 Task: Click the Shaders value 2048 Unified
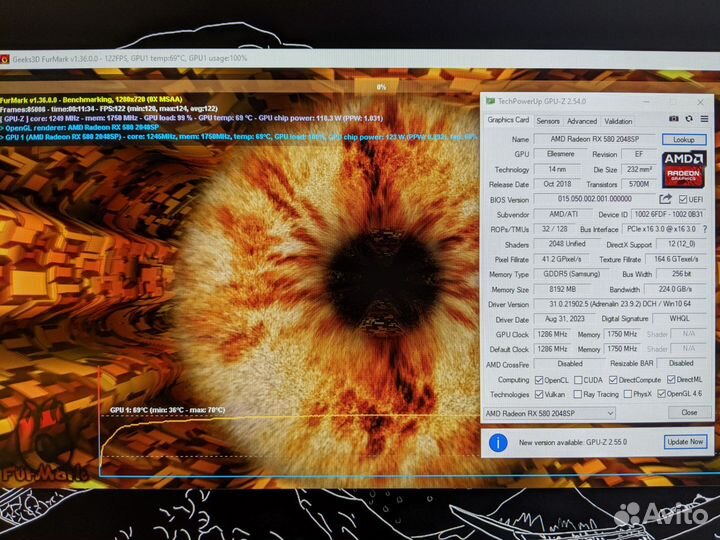(567, 244)
